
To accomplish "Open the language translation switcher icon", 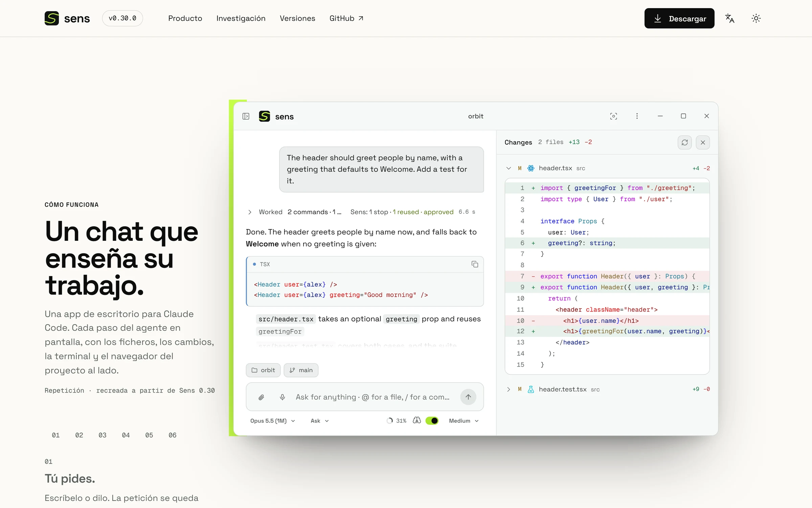I will [x=730, y=18].
